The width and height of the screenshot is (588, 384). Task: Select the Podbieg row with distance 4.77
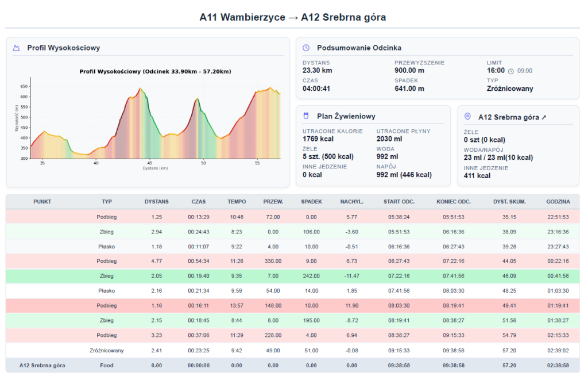292,261
